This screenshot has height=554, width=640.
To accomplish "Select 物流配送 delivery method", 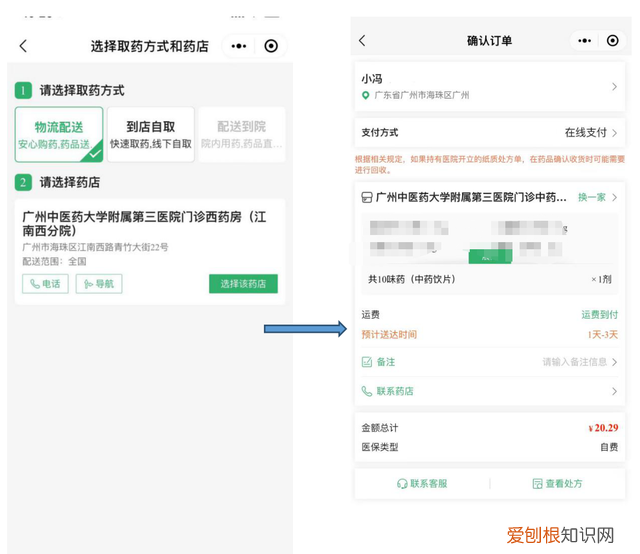I will click(x=59, y=134).
